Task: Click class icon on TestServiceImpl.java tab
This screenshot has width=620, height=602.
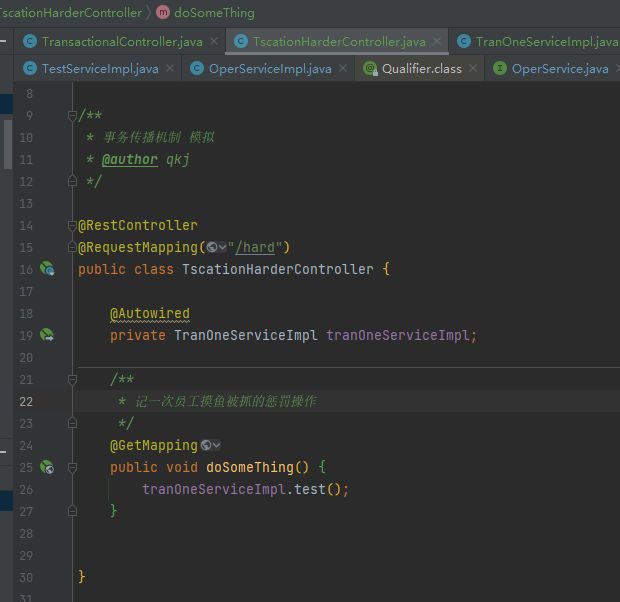Action: [30, 68]
